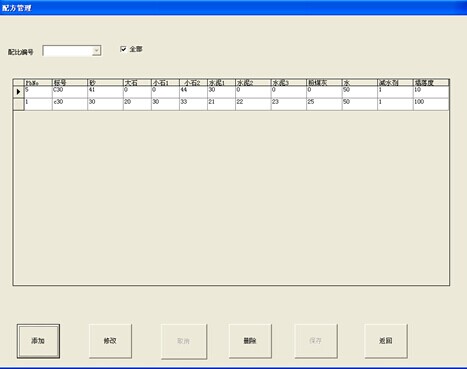Click the 修改 button

coord(110,341)
